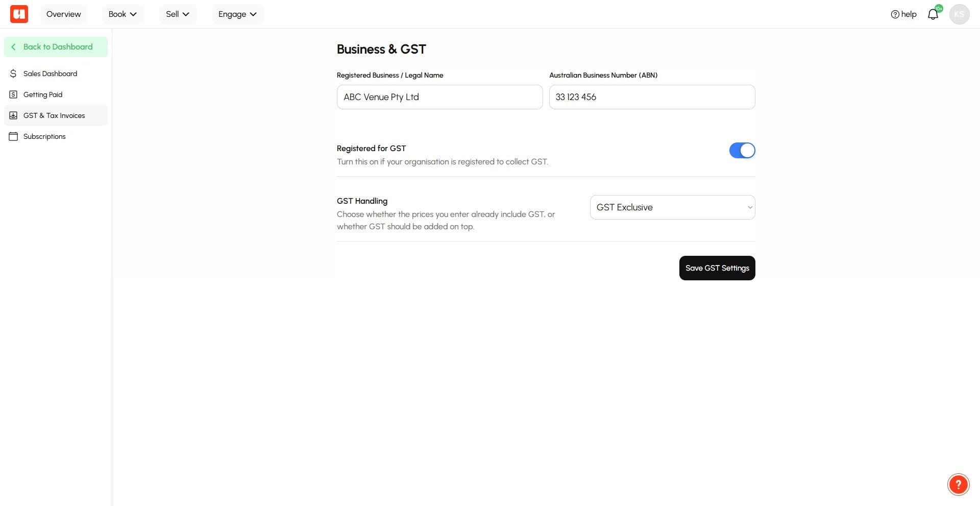Open the red floating help bubble
Image resolution: width=980 pixels, height=506 pixels.
coord(958,485)
